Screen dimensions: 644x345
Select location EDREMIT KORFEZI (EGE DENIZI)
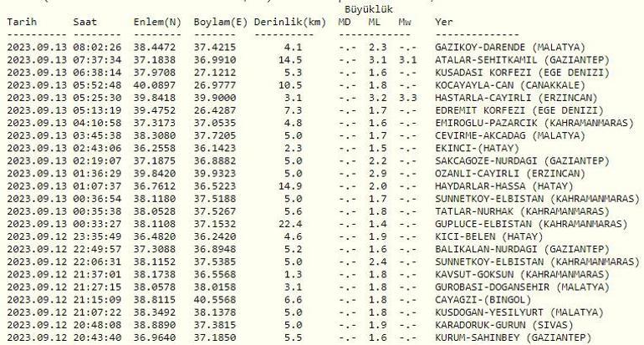pyautogui.click(x=519, y=111)
